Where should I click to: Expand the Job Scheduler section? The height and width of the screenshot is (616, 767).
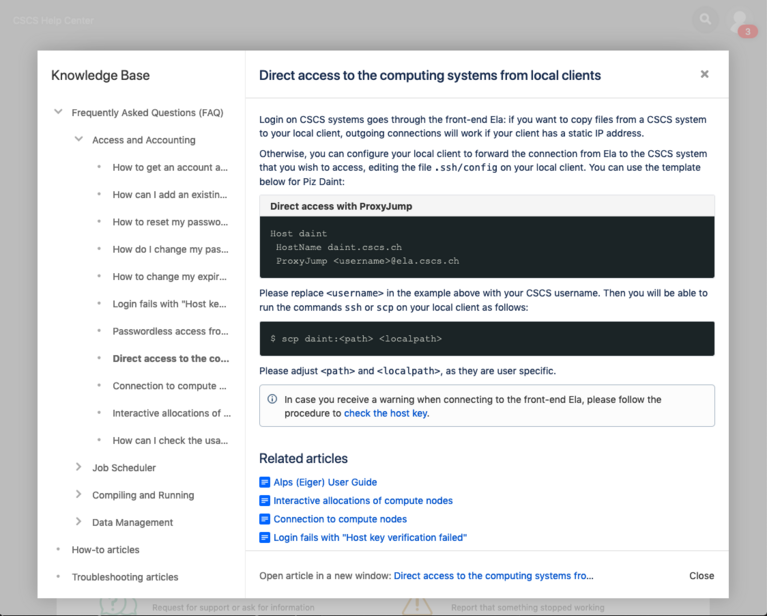pos(79,468)
